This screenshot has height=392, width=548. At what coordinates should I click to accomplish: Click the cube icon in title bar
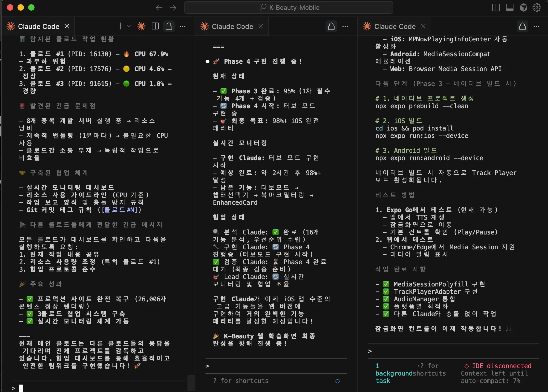[x=523, y=7]
